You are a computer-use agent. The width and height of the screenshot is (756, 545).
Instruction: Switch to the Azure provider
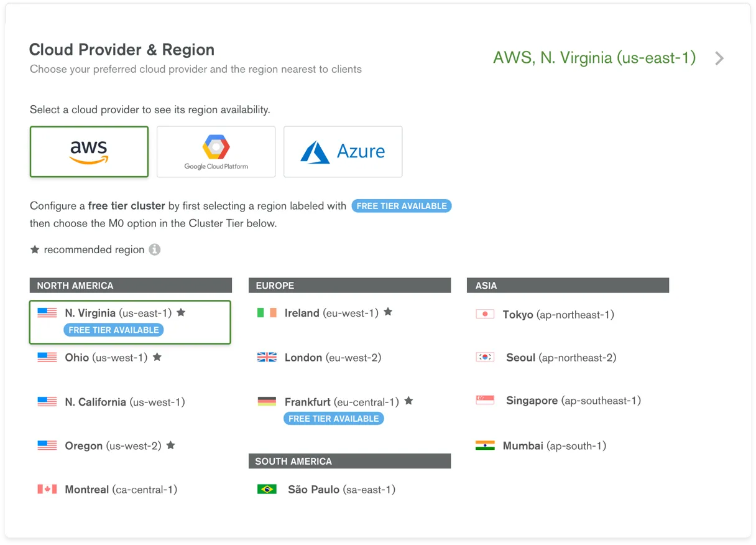pyautogui.click(x=343, y=151)
